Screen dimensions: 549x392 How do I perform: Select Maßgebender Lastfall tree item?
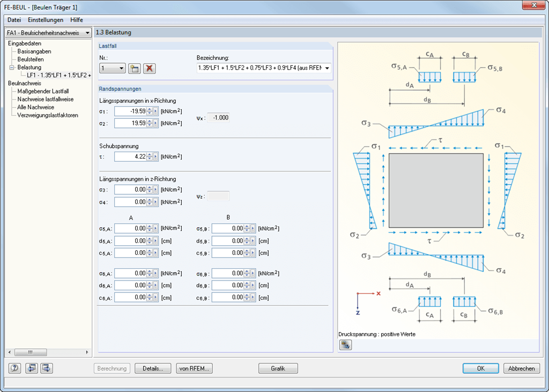43,91
